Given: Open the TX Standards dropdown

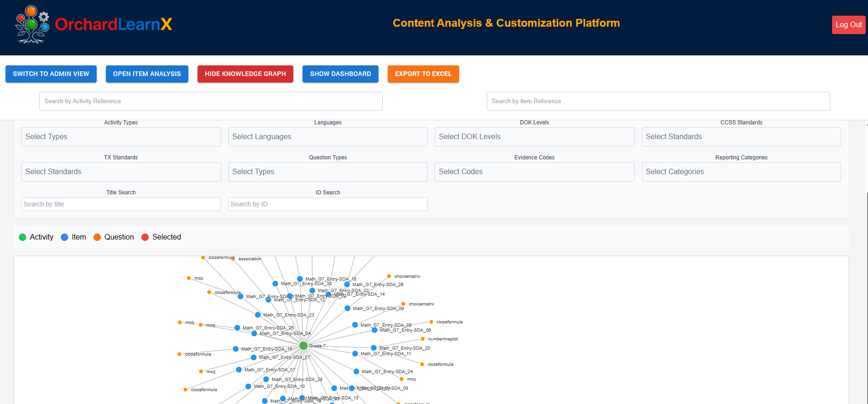Looking at the screenshot, I should click(121, 172).
